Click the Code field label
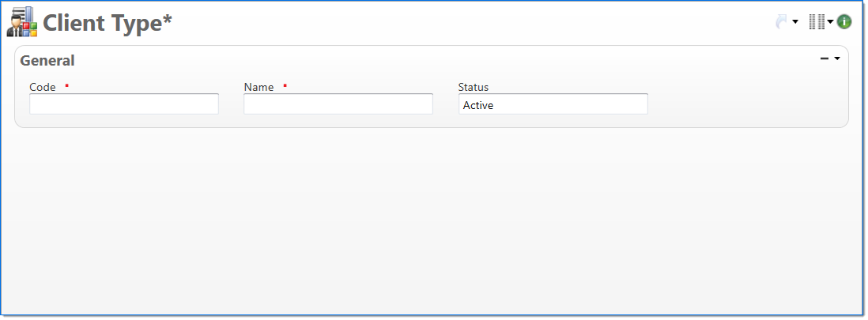 [43, 87]
